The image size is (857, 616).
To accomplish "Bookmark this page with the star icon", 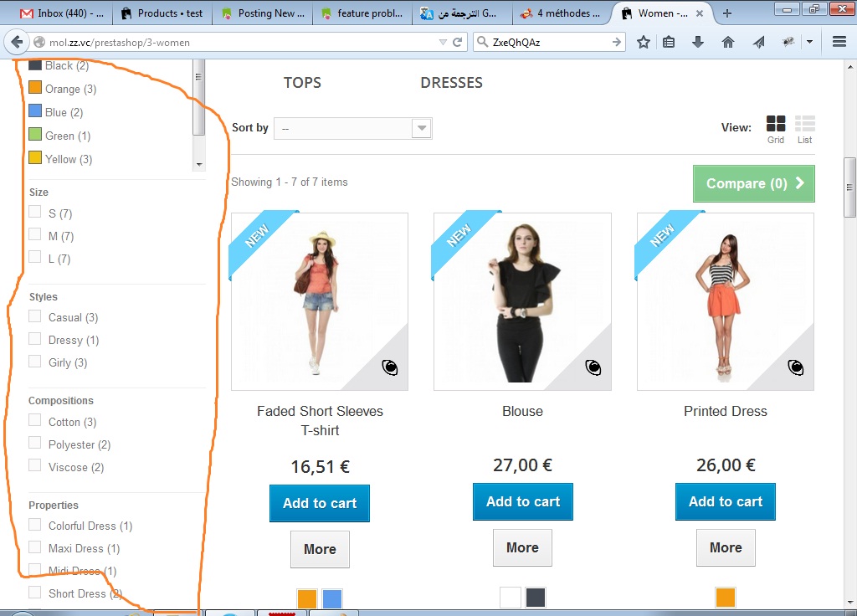I will [x=644, y=42].
